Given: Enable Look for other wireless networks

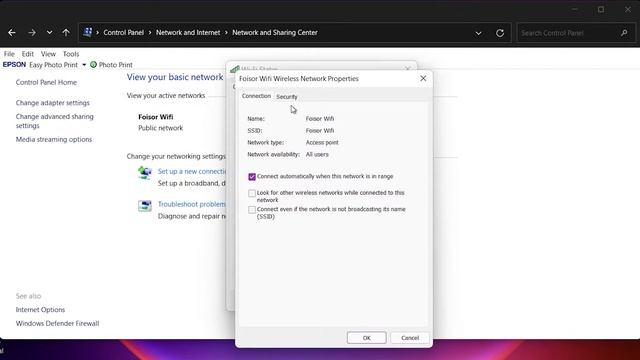Looking at the screenshot, I should tap(252, 193).
